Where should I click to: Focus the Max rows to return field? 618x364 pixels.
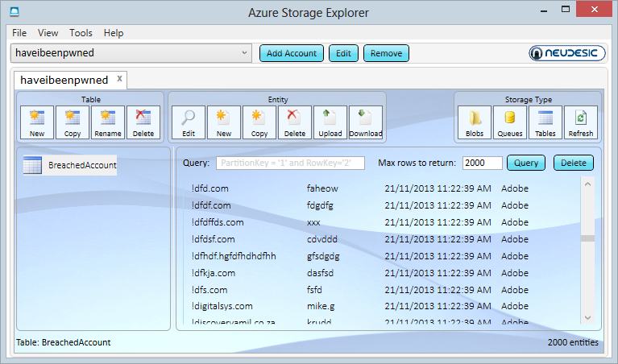(483, 163)
